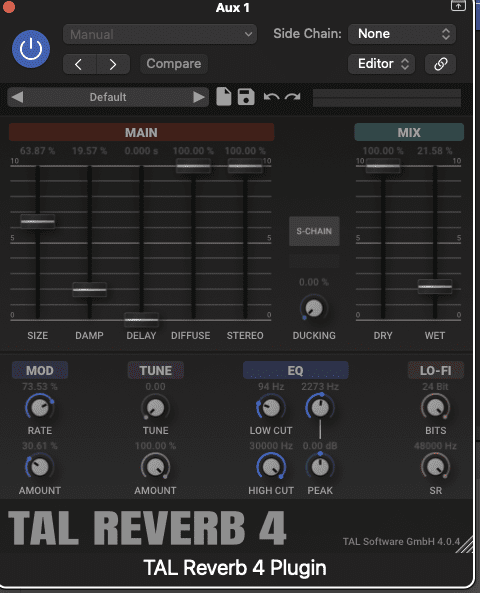Open the Side Chain None dropdown
Screen dimensions: 480x593
tap(402, 34)
